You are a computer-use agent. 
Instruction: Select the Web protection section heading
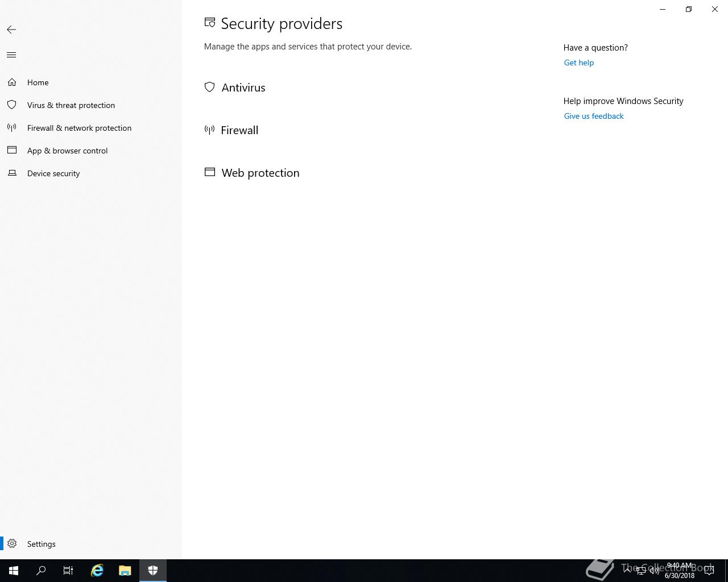(260, 173)
